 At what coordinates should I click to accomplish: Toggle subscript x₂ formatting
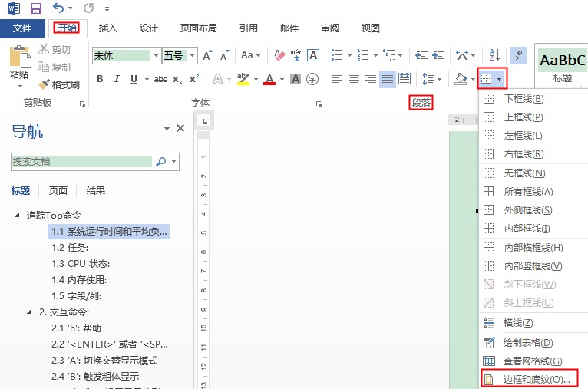[177, 79]
